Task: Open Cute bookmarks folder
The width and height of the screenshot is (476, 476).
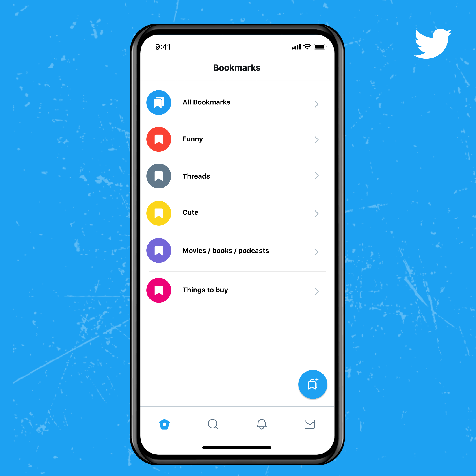Action: point(238,212)
